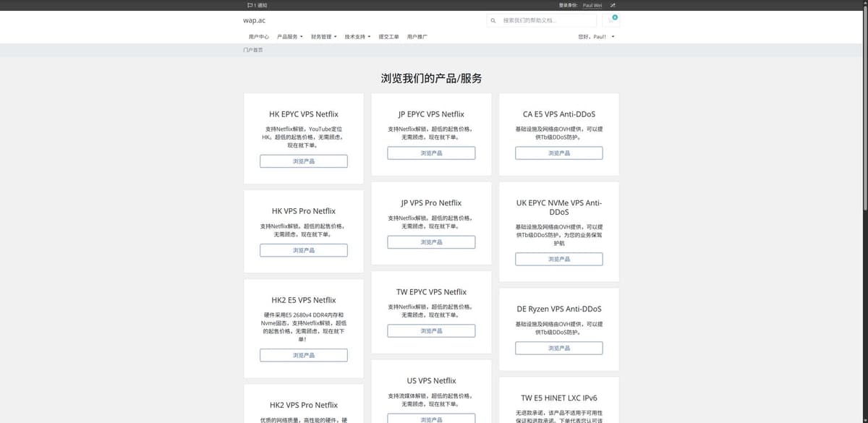Expand the 技术支持 dropdown menu

click(x=357, y=36)
